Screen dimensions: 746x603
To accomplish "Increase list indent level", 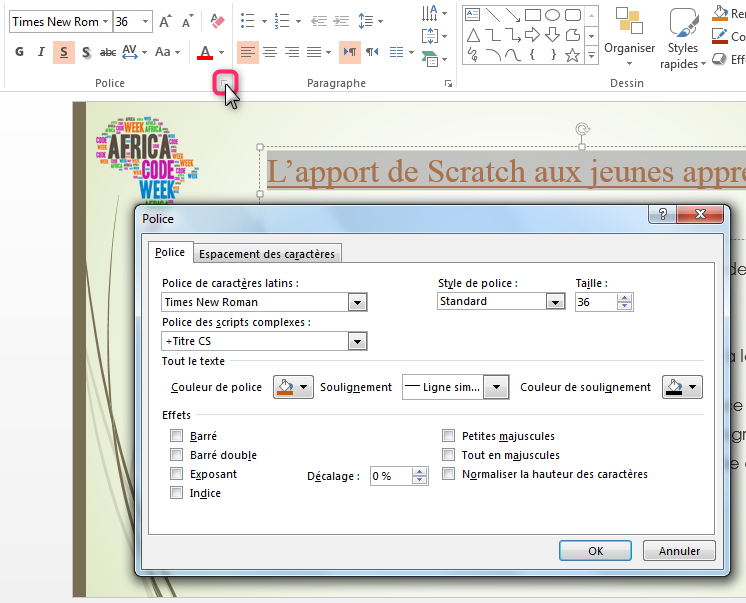I will click(341, 21).
